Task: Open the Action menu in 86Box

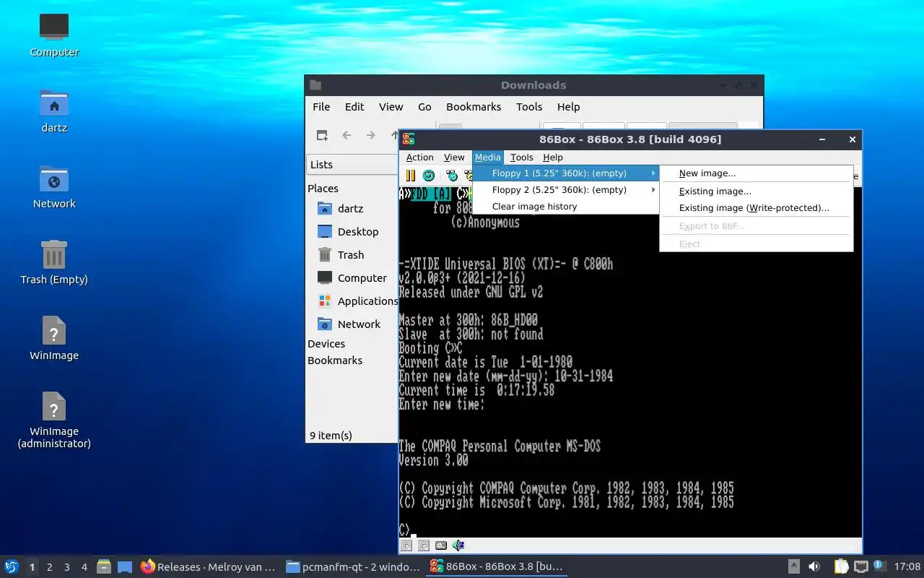Action: click(x=419, y=158)
